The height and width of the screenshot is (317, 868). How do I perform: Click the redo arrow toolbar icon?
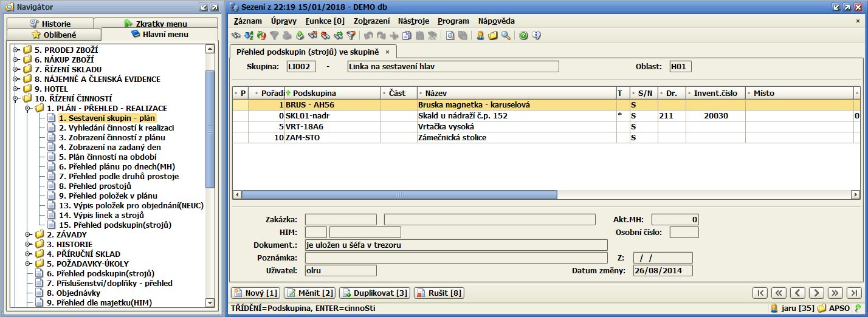pos(381,35)
